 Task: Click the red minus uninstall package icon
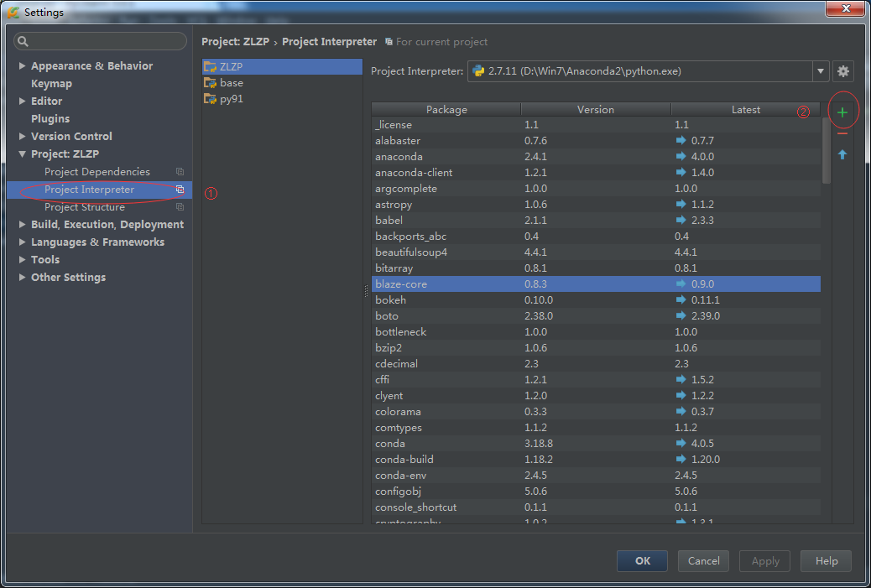point(842,134)
